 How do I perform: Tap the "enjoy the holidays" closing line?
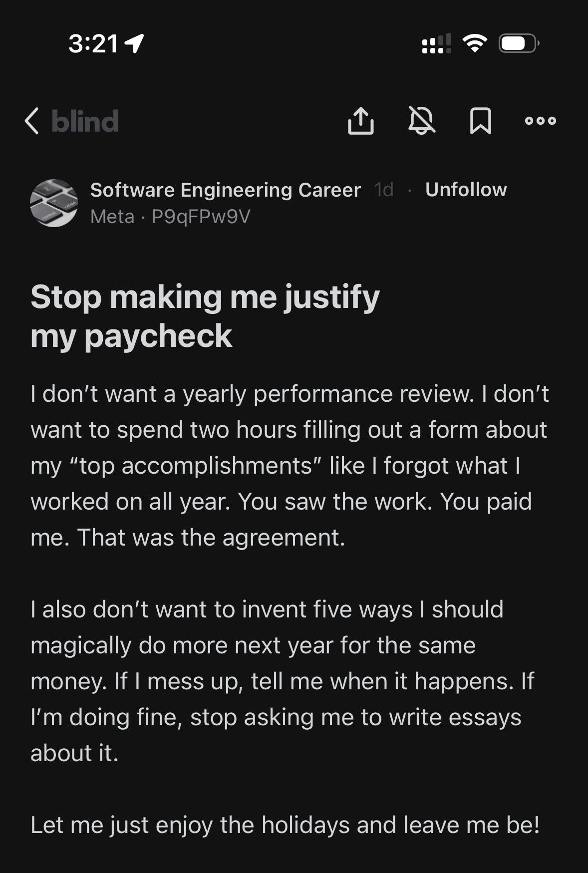point(285,825)
